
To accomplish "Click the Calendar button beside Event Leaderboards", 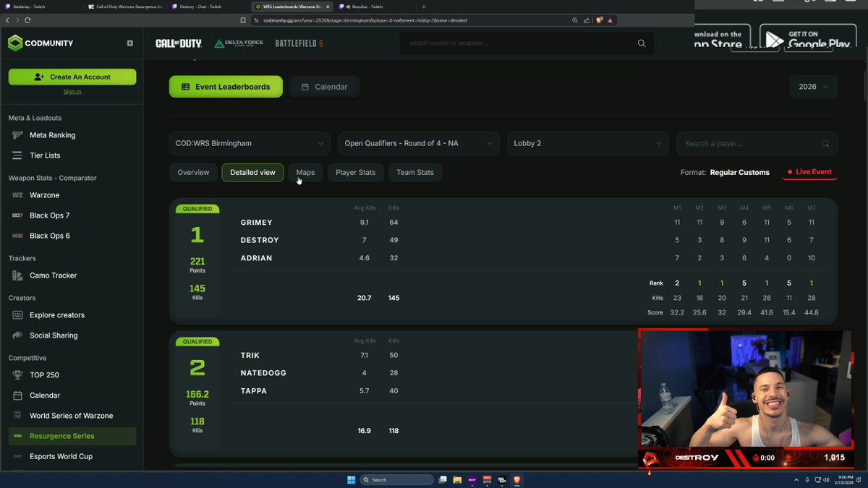I will coord(324,87).
